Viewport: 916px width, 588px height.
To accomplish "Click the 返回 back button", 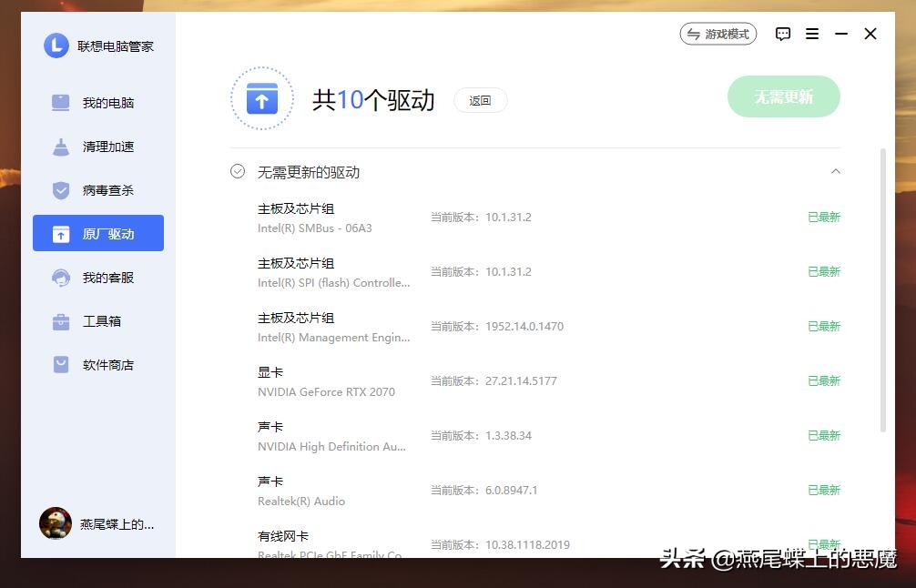I will click(480, 100).
